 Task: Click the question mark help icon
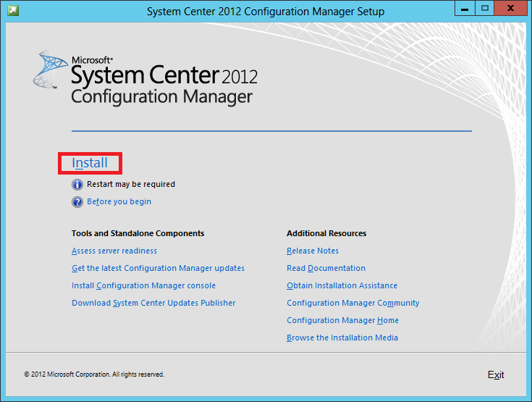(77, 202)
